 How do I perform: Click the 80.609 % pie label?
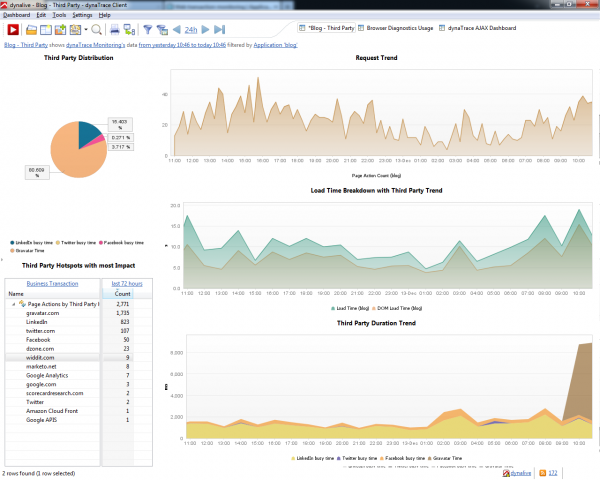point(37,173)
